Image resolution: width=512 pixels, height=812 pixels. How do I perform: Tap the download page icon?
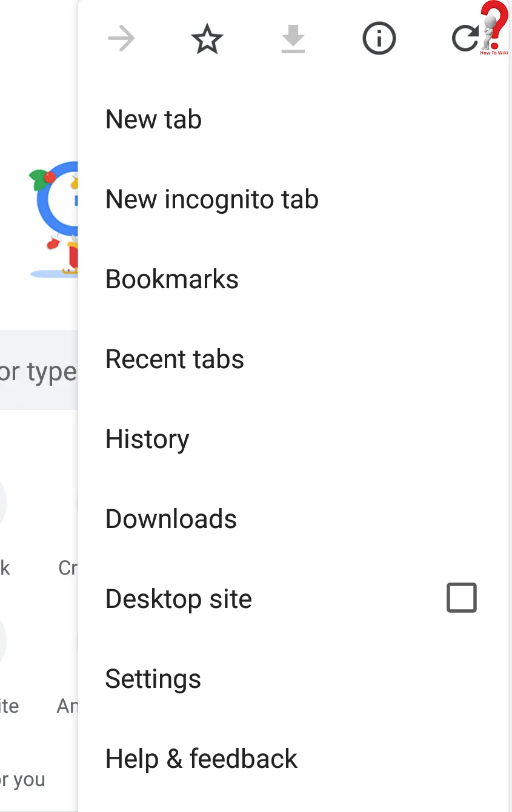pyautogui.click(x=293, y=40)
